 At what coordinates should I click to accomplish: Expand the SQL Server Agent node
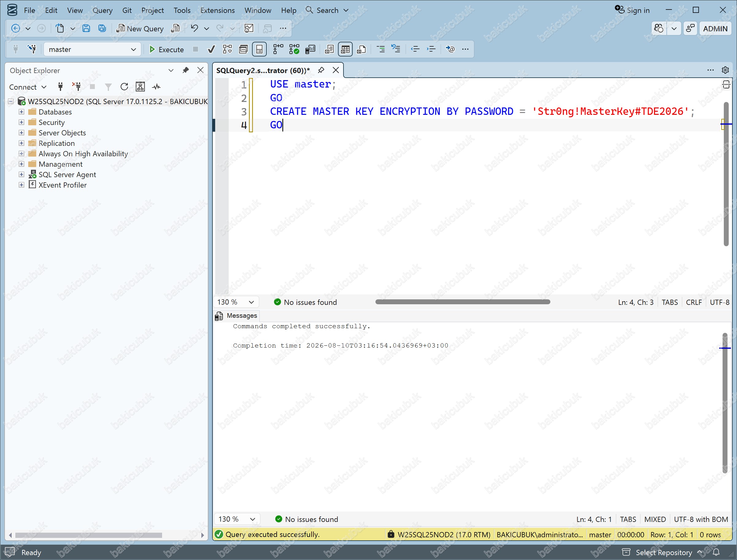pyautogui.click(x=21, y=174)
